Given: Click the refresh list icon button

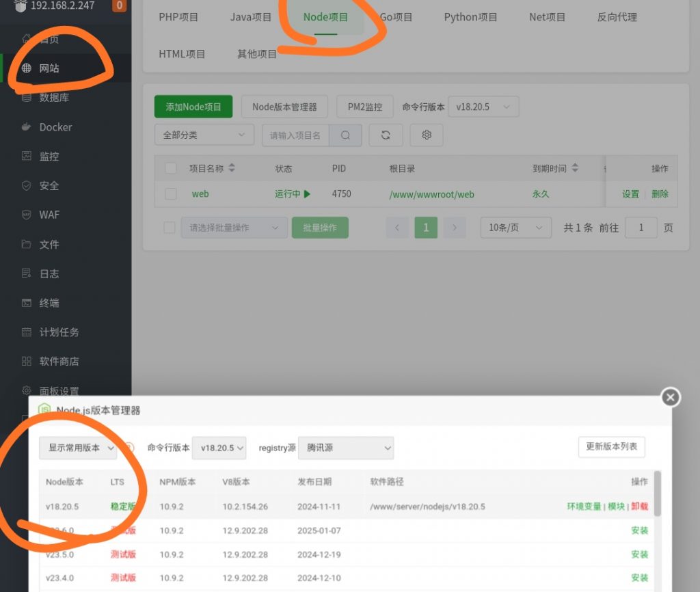Looking at the screenshot, I should click(386, 135).
